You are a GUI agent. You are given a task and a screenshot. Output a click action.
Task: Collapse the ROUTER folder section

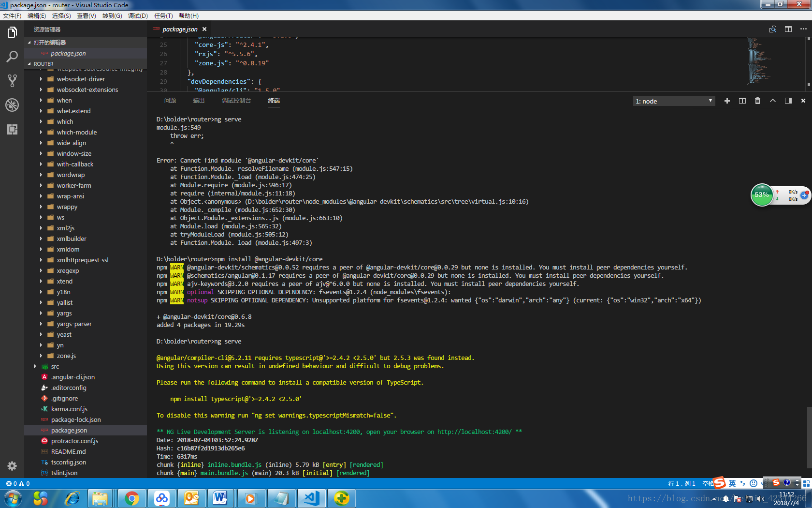coord(86,64)
